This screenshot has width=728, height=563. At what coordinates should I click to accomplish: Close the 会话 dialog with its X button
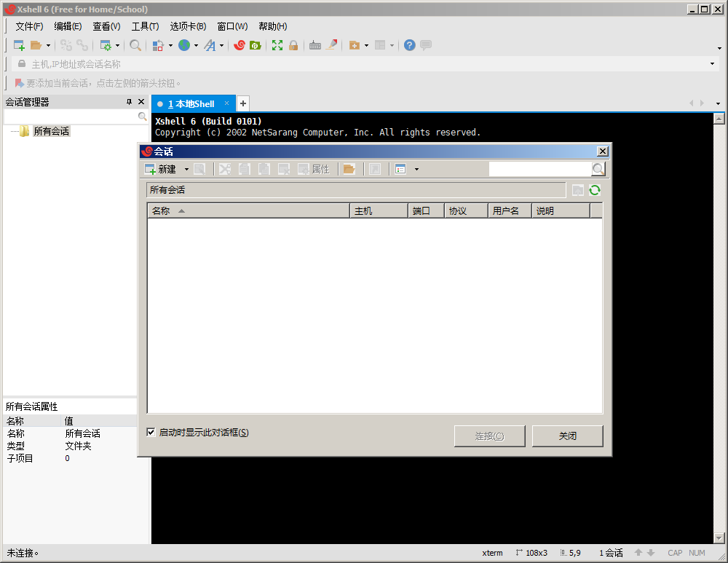[x=602, y=151]
